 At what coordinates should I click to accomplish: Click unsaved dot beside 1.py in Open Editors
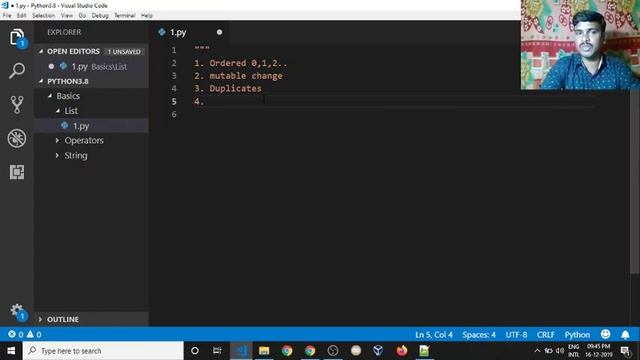click(51, 66)
